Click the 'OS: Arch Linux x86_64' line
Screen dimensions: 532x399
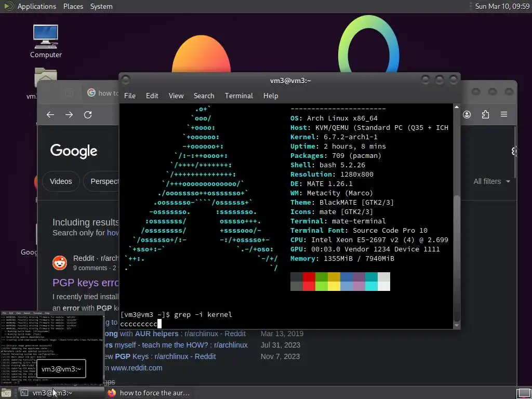[x=334, y=118]
